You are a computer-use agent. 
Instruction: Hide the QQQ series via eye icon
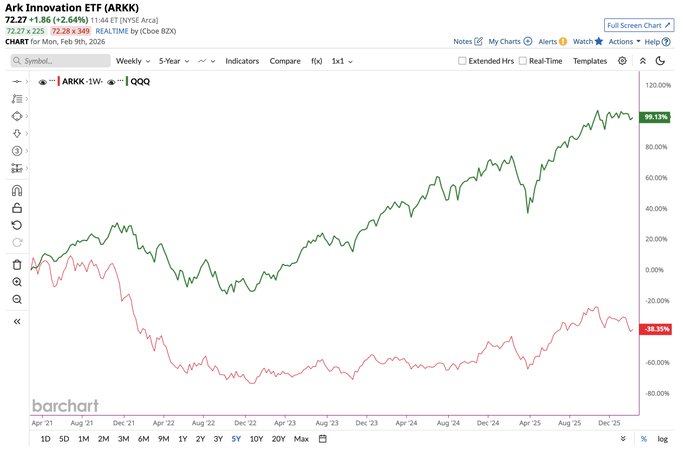(x=112, y=82)
